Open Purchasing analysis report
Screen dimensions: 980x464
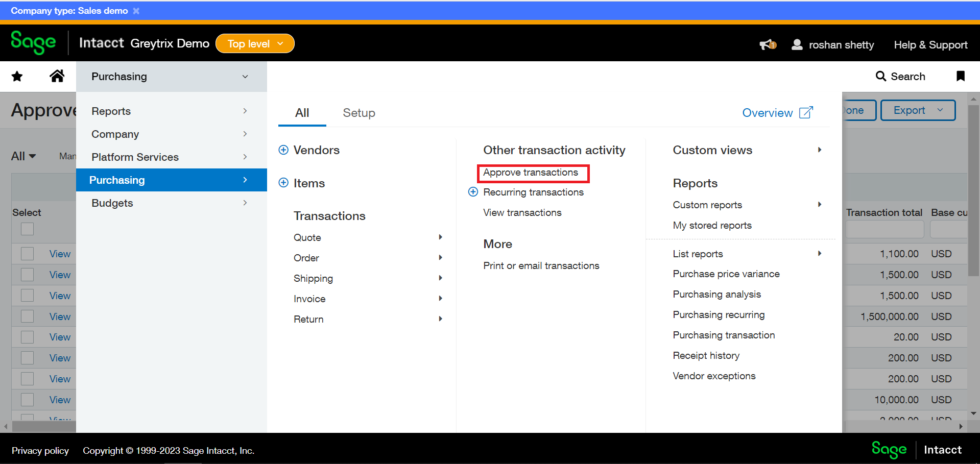[x=716, y=294]
